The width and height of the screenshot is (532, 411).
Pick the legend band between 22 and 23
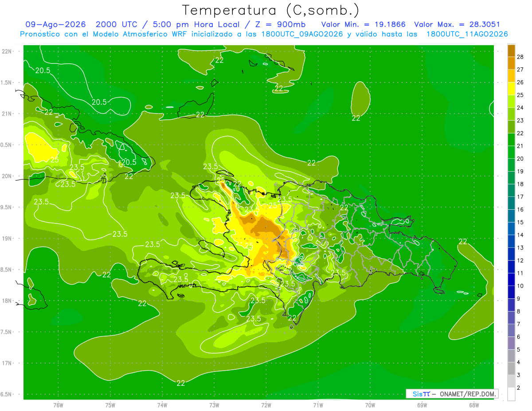point(511,127)
